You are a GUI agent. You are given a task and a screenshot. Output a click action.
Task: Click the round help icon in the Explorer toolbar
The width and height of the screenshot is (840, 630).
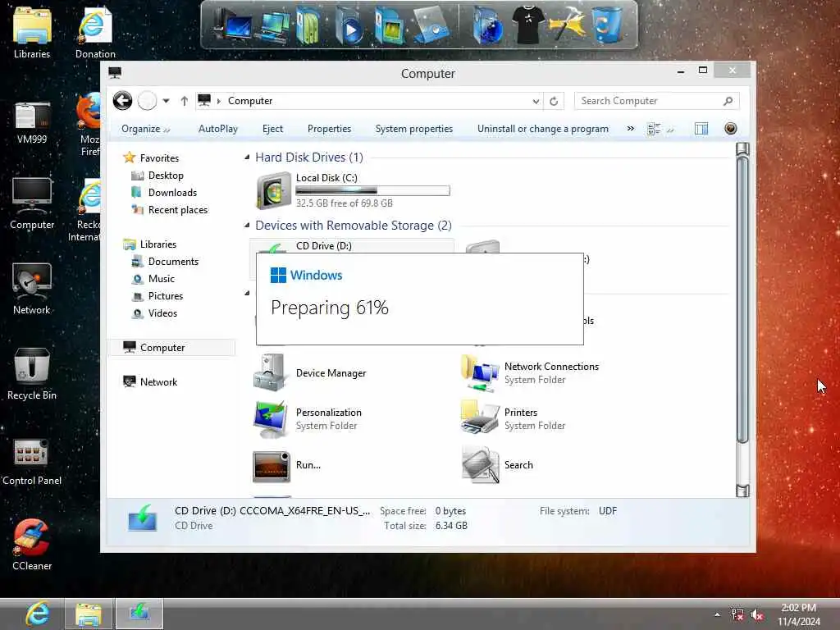[x=730, y=129]
